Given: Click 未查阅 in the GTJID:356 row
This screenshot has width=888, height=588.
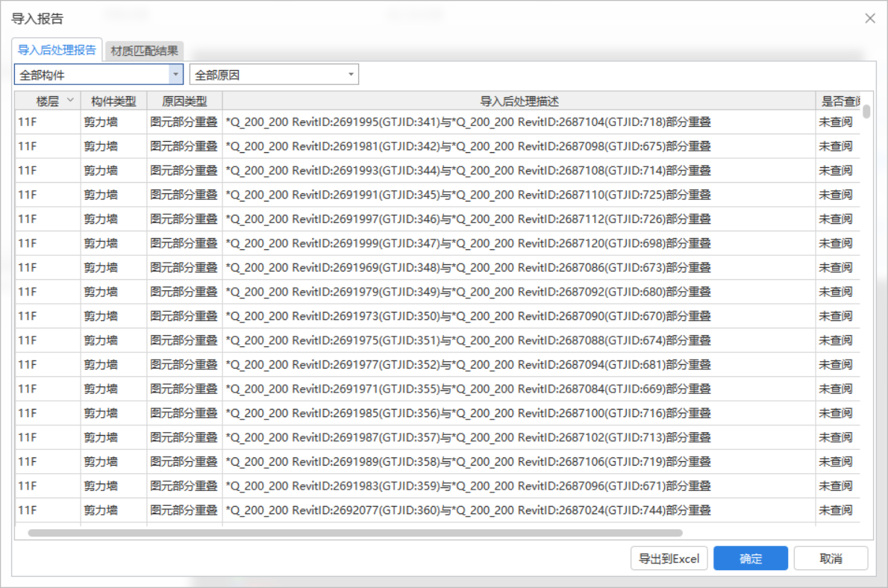Looking at the screenshot, I should click(835, 413).
